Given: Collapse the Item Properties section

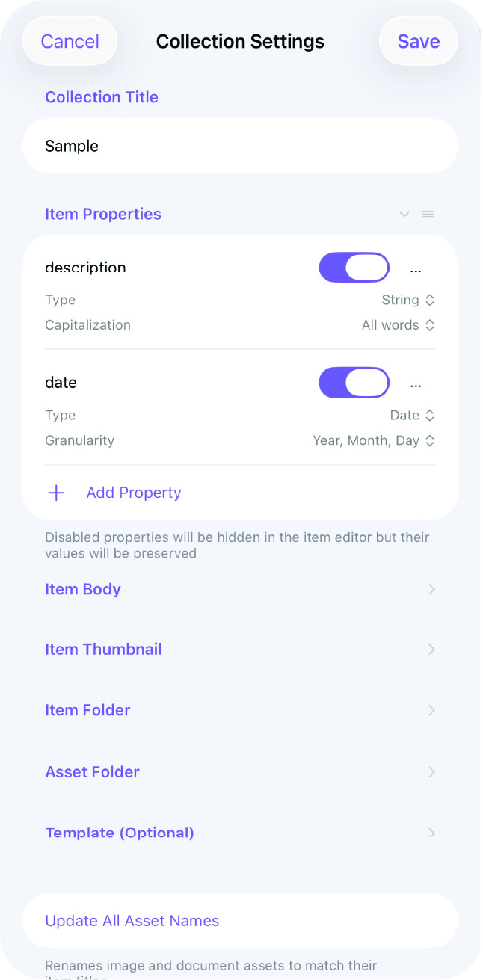Looking at the screenshot, I should (404, 214).
